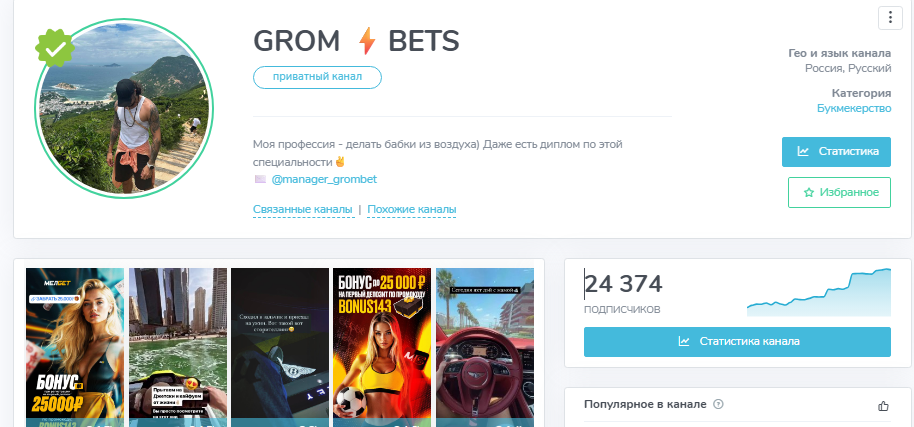
Task: Click the green verified badge
Action: pos(55,48)
